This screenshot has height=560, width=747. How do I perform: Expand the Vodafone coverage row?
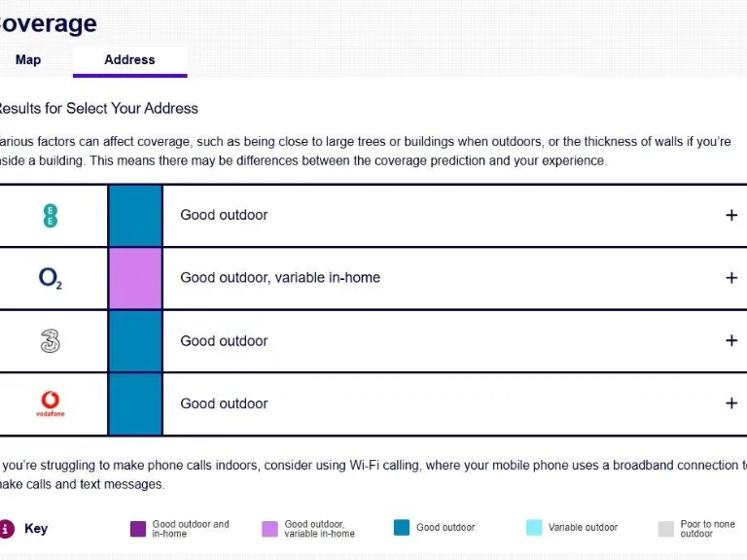(x=731, y=403)
